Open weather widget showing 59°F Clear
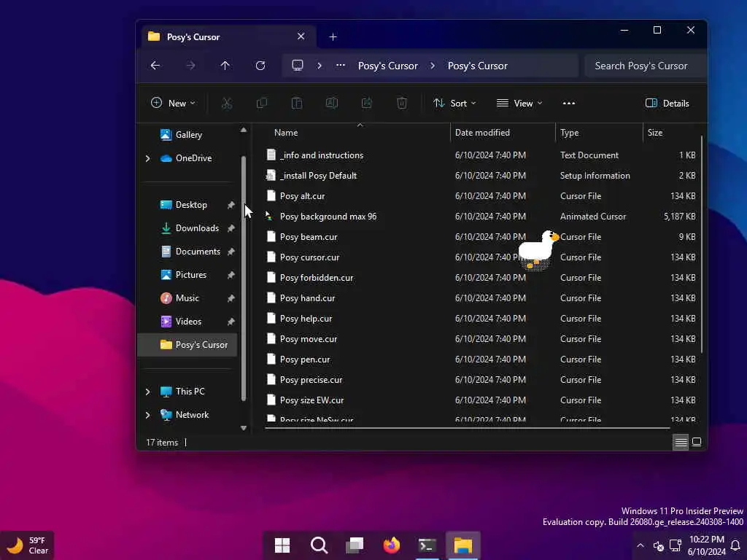 [28, 545]
